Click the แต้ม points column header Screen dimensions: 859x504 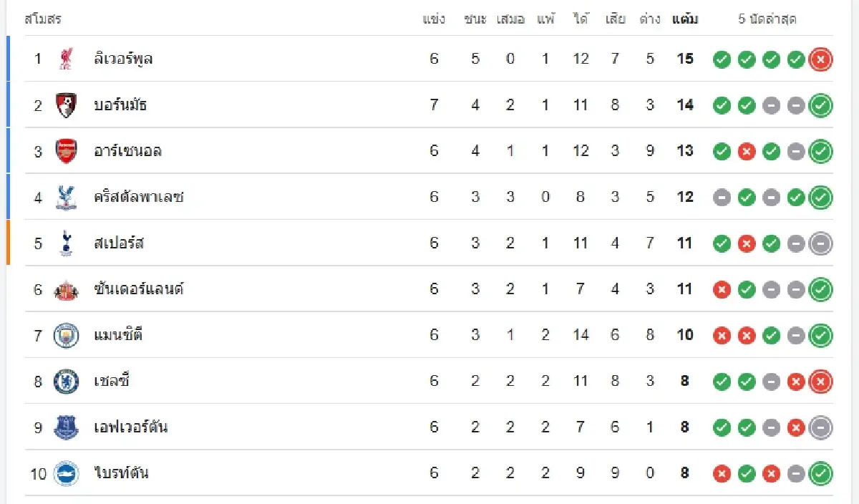pyautogui.click(x=685, y=19)
